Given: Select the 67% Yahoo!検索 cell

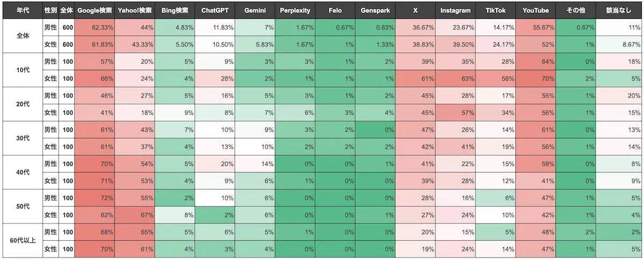Looking at the screenshot, I should click(x=135, y=215).
